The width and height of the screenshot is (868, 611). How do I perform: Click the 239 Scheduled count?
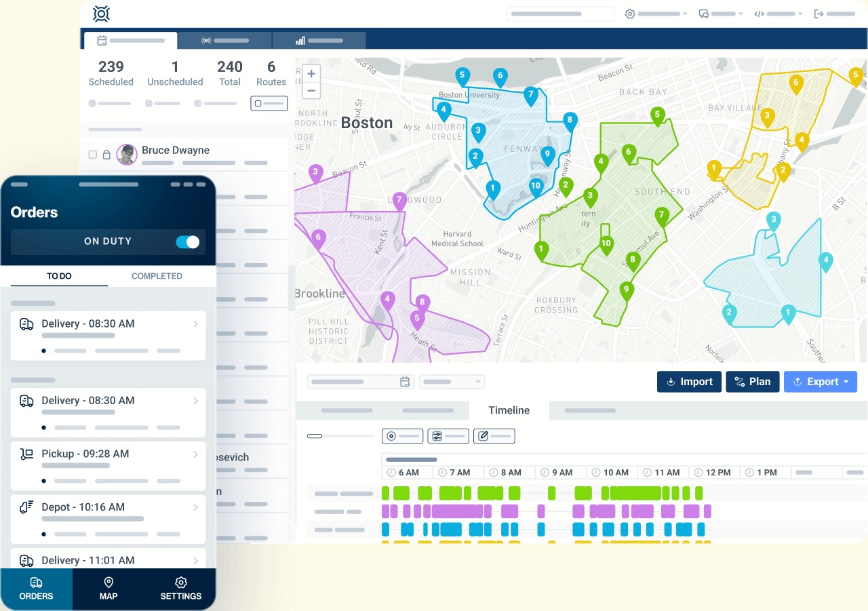pyautogui.click(x=111, y=73)
